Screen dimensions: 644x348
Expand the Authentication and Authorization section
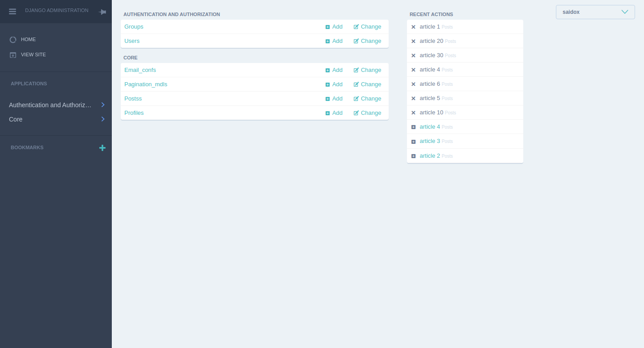[x=102, y=105]
